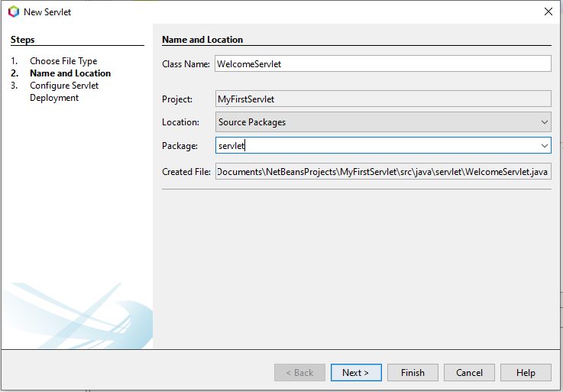Click the greyed-out Back button
Screen dimensions: 563x392
tap(299, 373)
